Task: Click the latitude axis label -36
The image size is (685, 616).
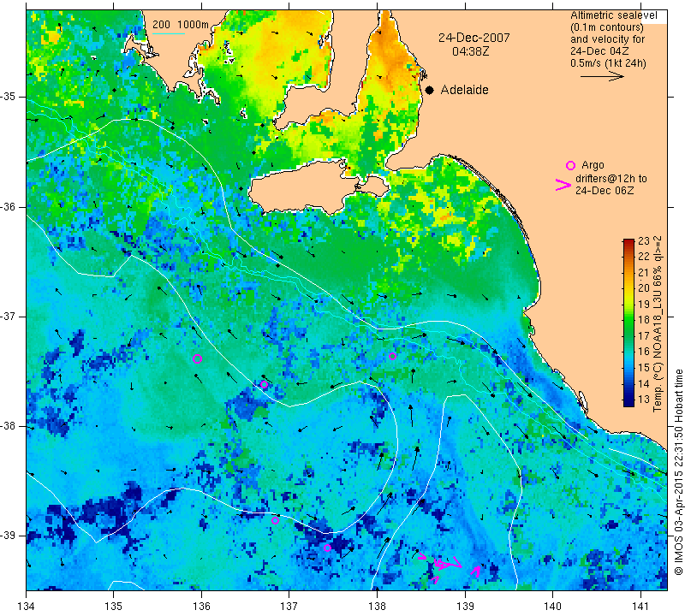Action: (x=8, y=206)
